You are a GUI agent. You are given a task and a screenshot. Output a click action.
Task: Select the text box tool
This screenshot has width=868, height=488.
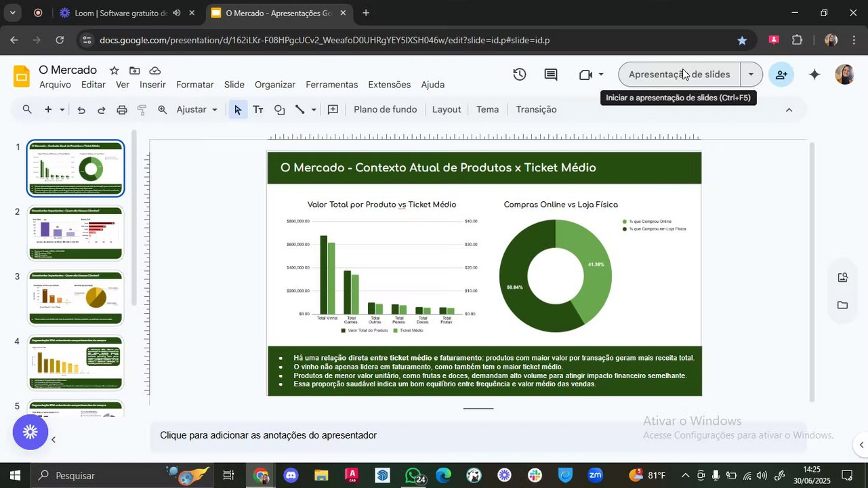(x=258, y=110)
